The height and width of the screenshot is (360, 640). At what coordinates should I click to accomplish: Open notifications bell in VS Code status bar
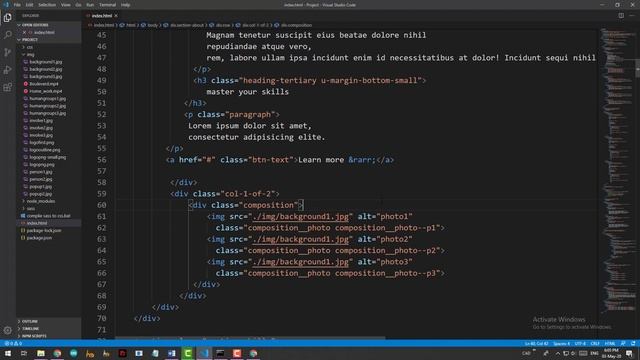pyautogui.click(x=633, y=343)
